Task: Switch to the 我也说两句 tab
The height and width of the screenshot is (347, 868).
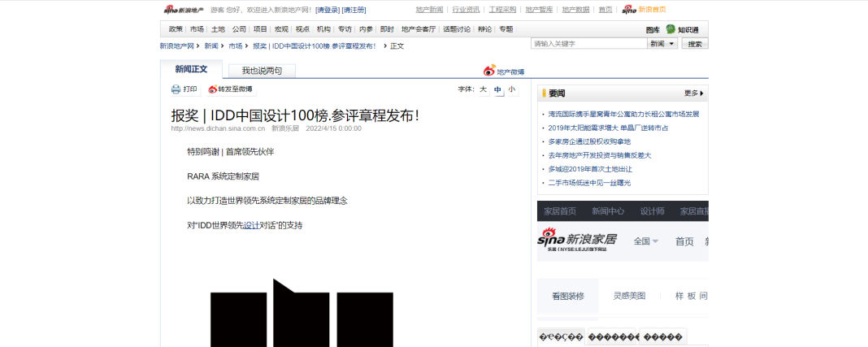Action: (261, 71)
